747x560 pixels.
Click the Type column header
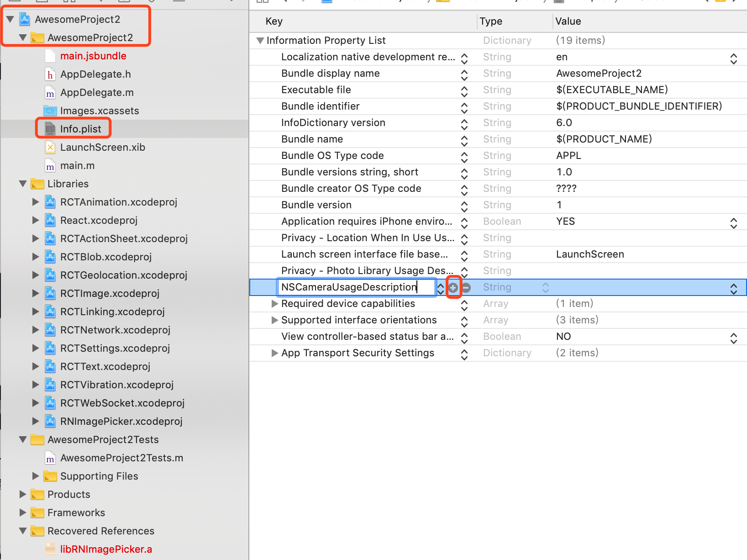pos(491,21)
